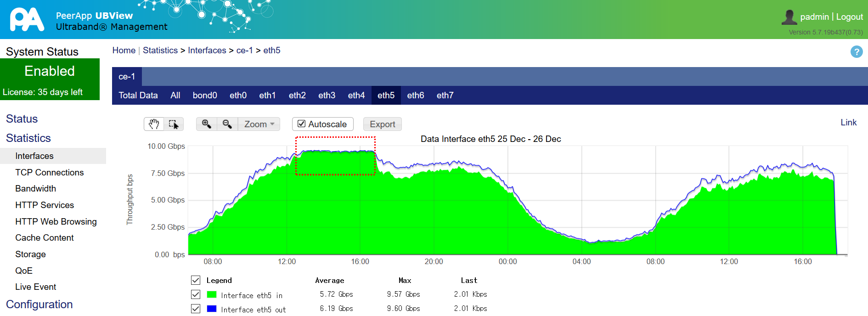Toggle the Autoscale checkbox
This screenshot has width=868, height=316.
coord(302,124)
